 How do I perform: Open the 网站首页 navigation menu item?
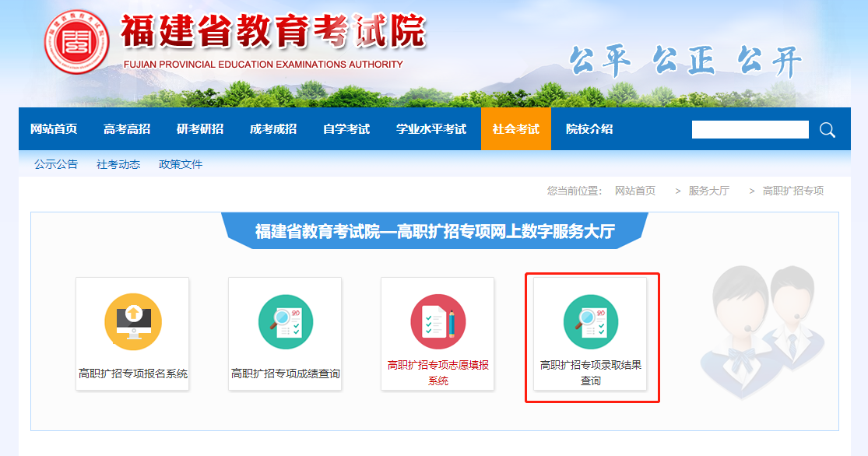point(54,129)
